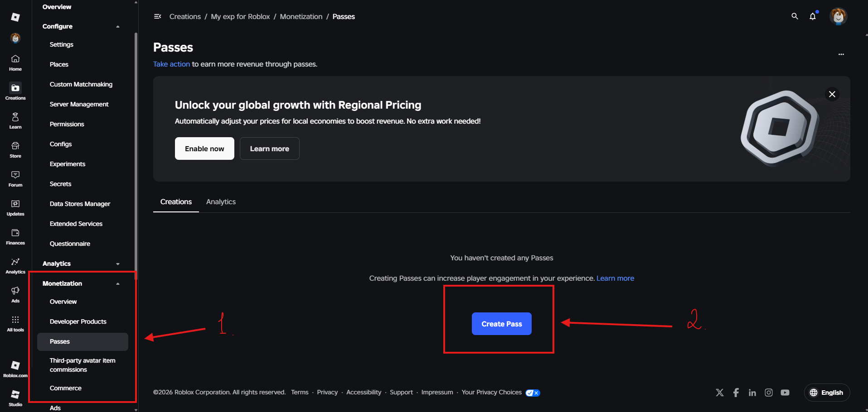This screenshot has width=868, height=412.
Task: Switch to the Creations tab
Action: 176,202
